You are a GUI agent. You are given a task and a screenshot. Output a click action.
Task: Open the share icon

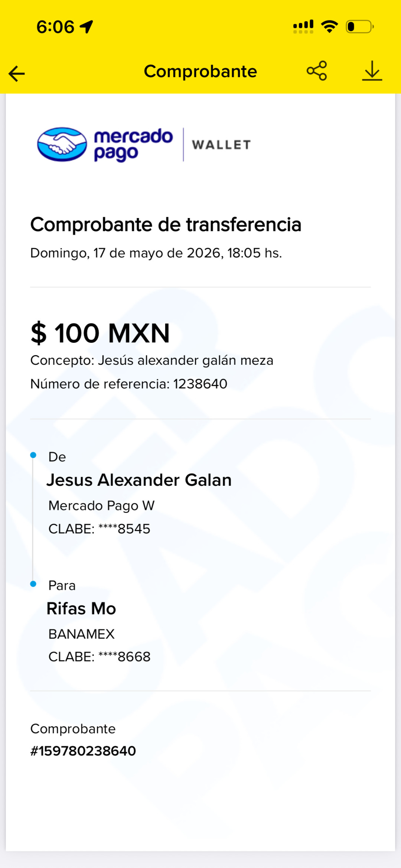317,71
